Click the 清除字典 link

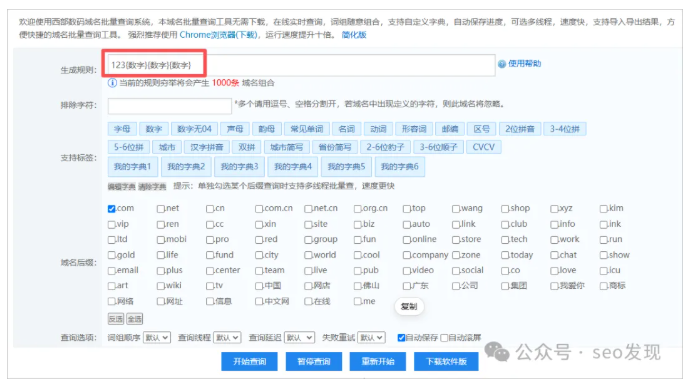tap(152, 187)
